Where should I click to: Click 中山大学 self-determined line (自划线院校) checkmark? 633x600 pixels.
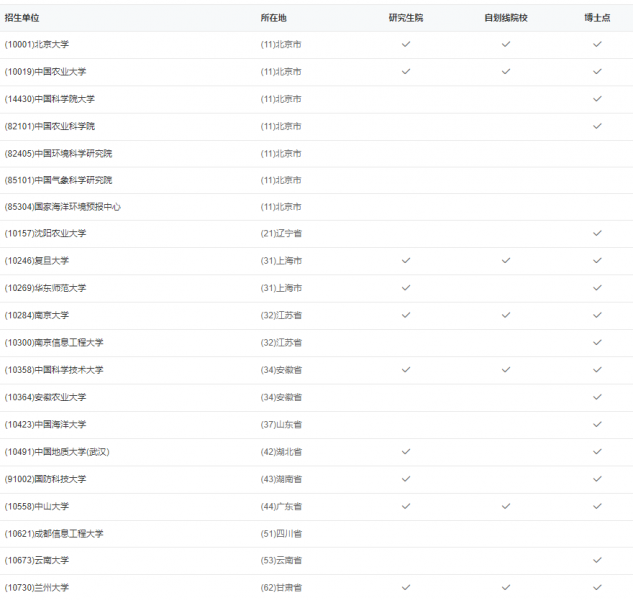tap(506, 506)
